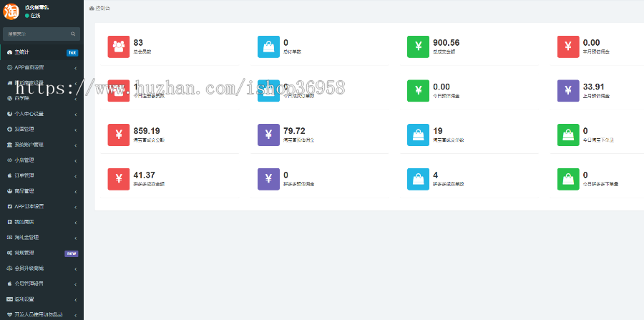Image resolution: width=644 pixels, height=320 pixels.
Task: Expand the 个人中心设置 menu chevron
Action: click(x=76, y=115)
